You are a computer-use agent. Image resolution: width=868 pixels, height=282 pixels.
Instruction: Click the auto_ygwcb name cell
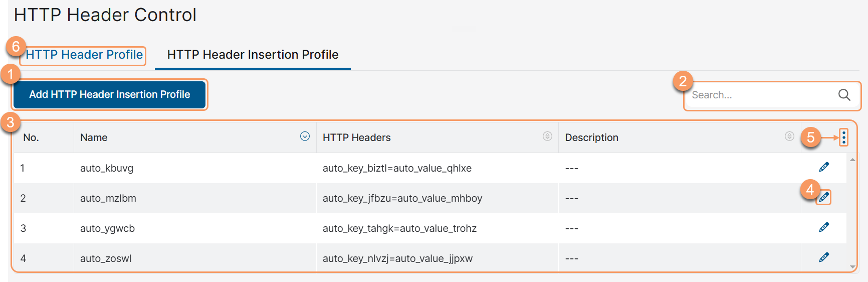tap(107, 228)
